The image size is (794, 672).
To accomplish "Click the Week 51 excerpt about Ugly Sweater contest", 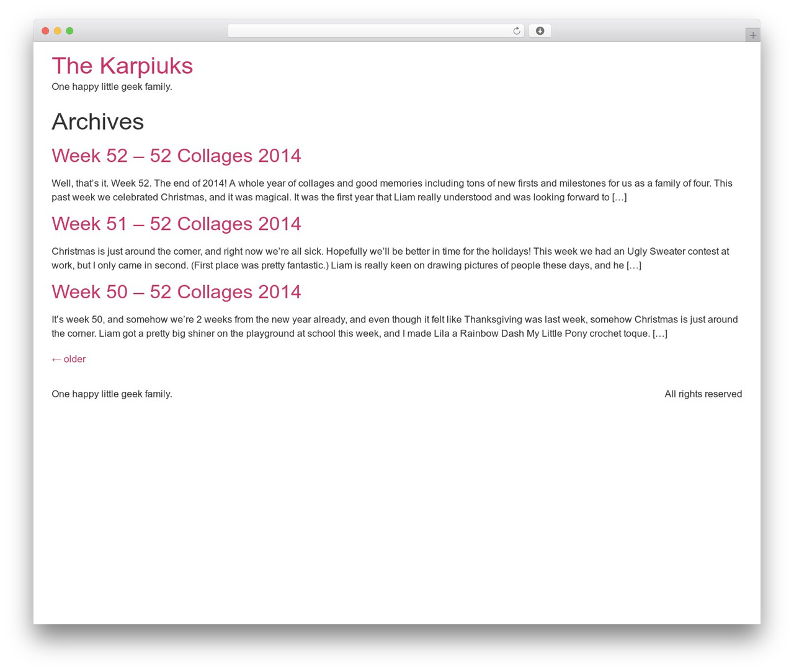I will [x=390, y=259].
